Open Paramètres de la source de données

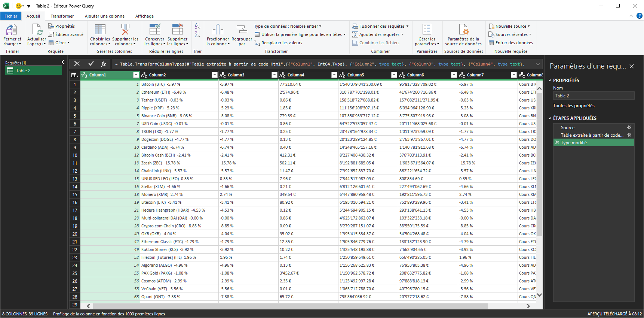point(463,36)
